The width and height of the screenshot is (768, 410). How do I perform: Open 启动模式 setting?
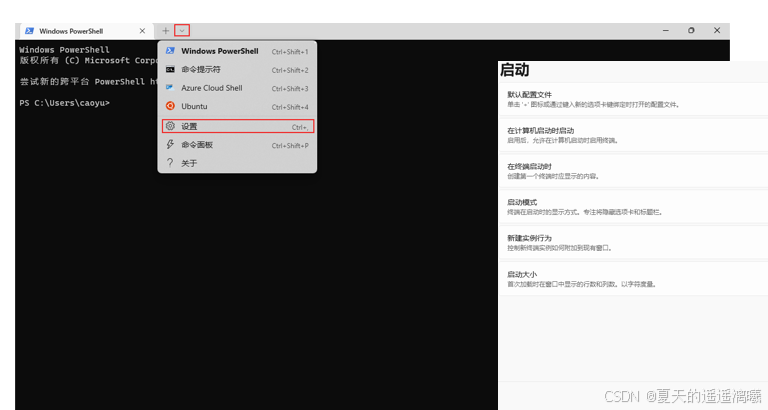click(x=633, y=207)
